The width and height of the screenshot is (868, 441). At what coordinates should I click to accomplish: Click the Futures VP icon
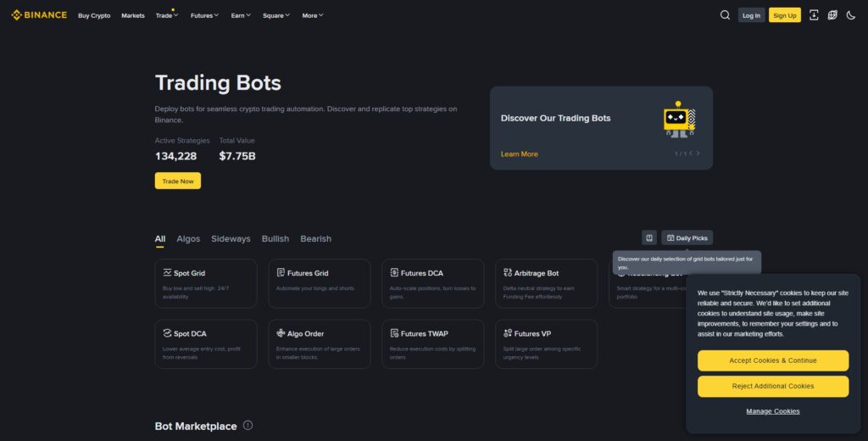point(508,333)
